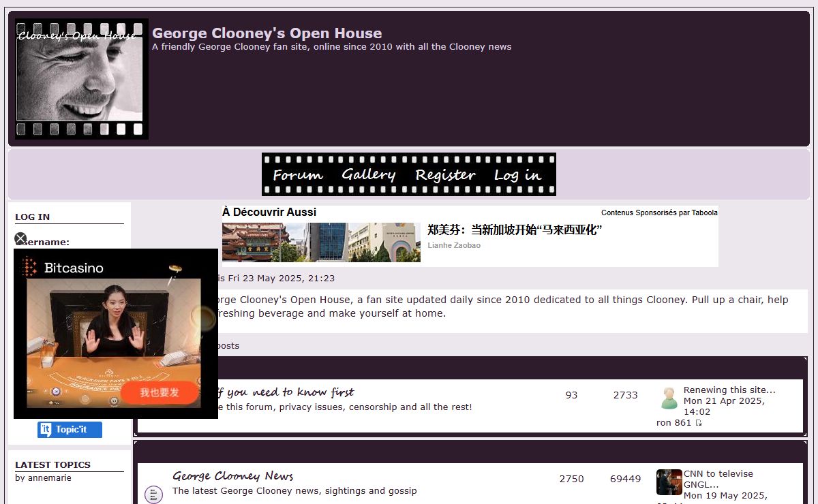Click the avatar next to CNN to televise

[x=669, y=482]
